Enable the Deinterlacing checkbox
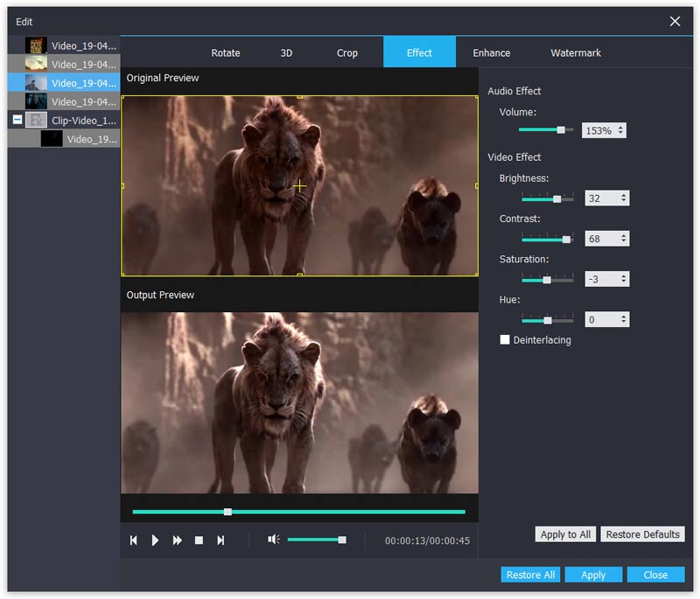 [x=505, y=339]
